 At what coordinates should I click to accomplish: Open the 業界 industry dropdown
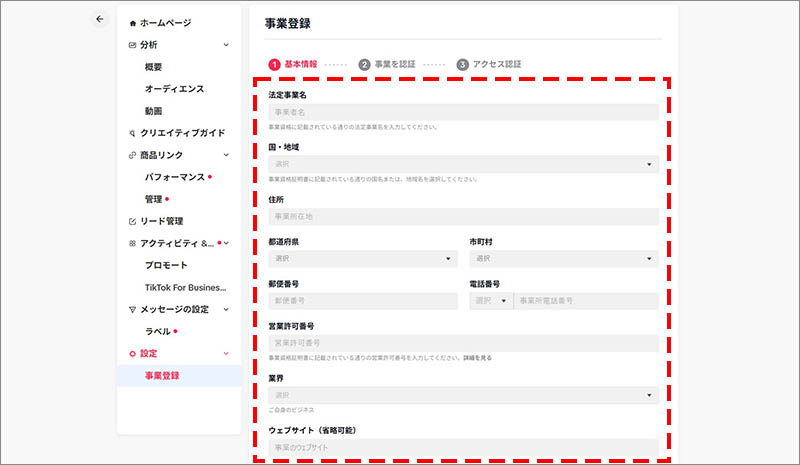(x=463, y=395)
